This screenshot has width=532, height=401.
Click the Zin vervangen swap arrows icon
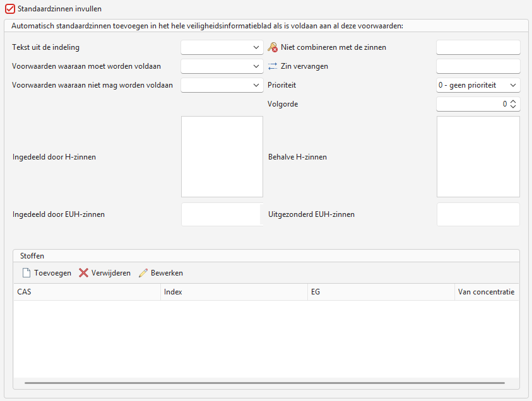pos(273,66)
